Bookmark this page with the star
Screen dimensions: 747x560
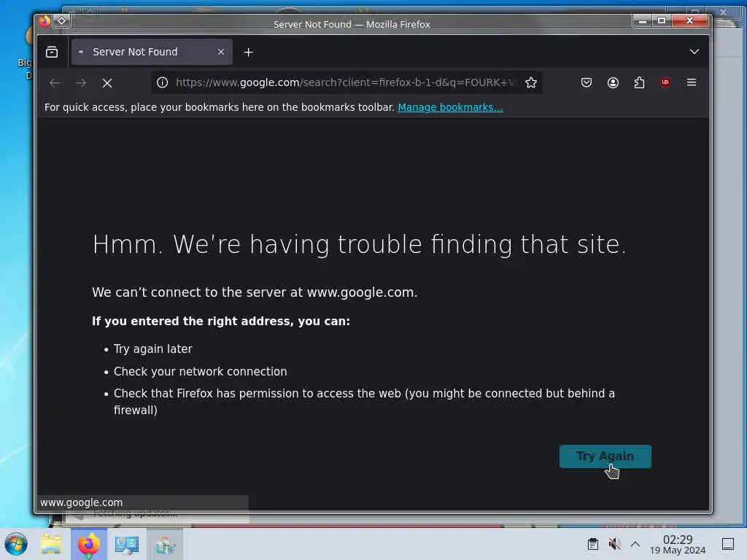pos(531,82)
